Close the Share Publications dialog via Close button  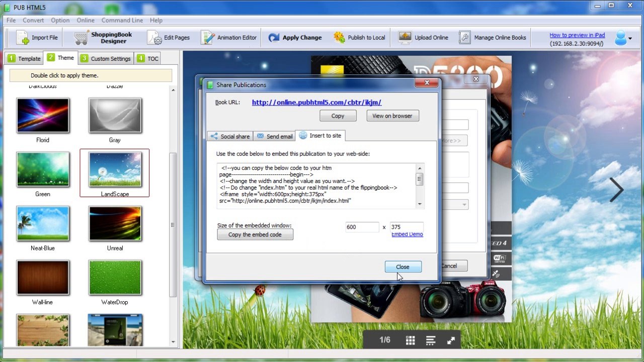click(x=403, y=267)
